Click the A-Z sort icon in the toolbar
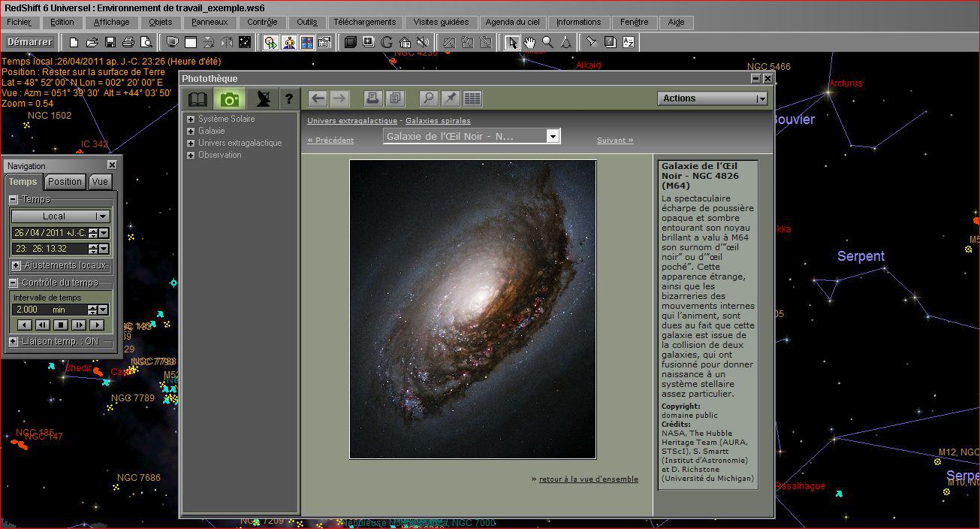The image size is (980, 529). coord(628,42)
